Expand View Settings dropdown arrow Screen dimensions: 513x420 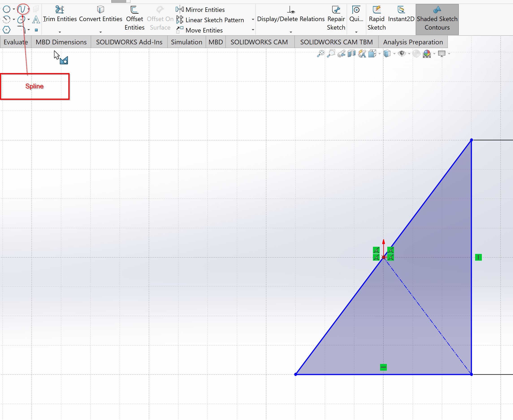coord(449,54)
